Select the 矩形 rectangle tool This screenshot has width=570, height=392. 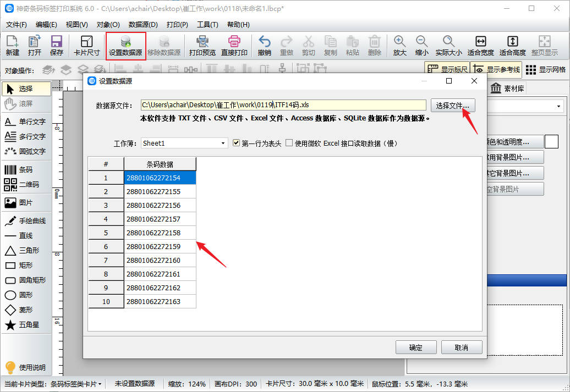[26, 265]
